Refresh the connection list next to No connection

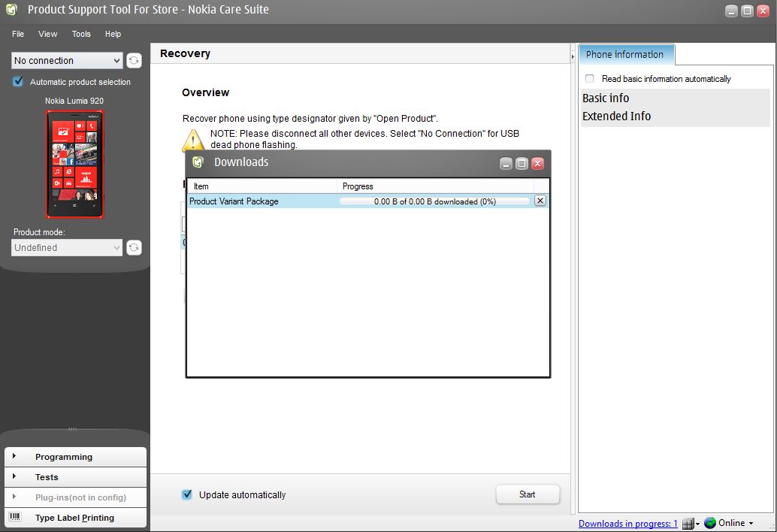[x=134, y=60]
